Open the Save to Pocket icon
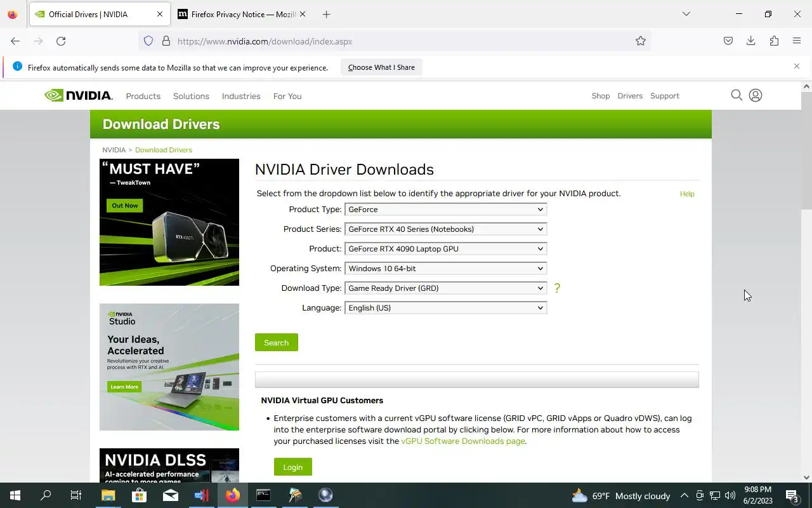Viewport: 812px width, 508px height. (728, 41)
